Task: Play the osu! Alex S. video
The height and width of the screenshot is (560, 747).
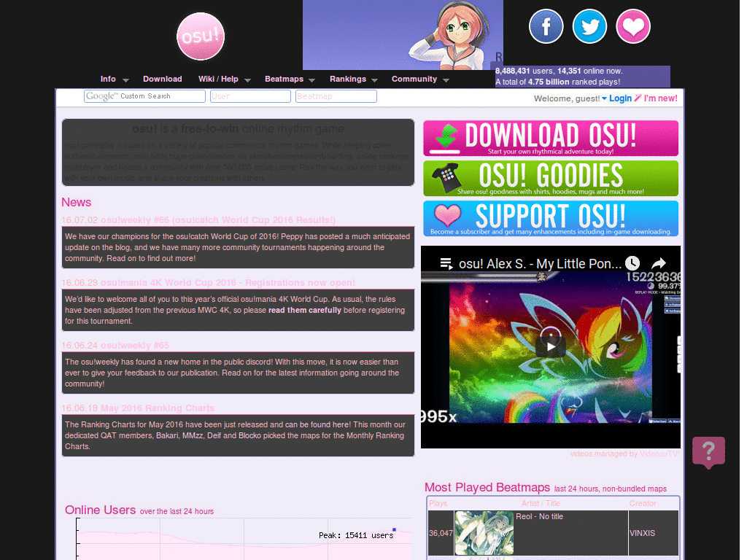Action: click(551, 346)
